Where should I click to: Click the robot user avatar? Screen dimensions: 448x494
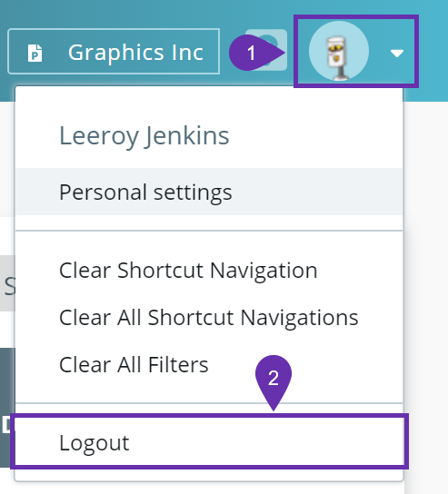click(x=339, y=51)
